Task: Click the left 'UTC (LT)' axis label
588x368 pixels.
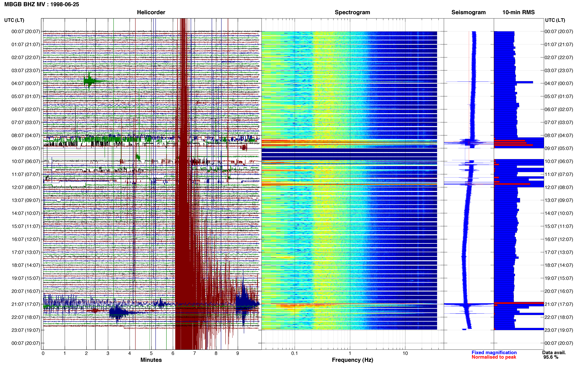Action: tap(14, 20)
